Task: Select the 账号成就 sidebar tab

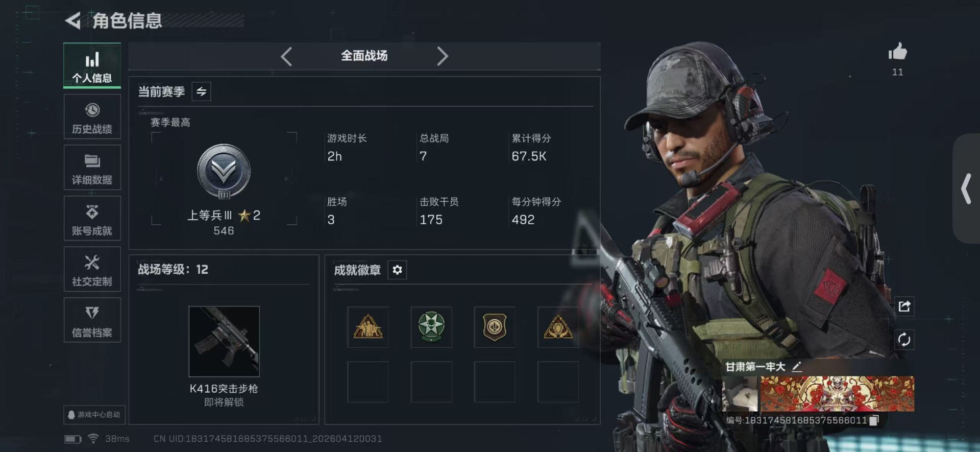Action: [92, 219]
